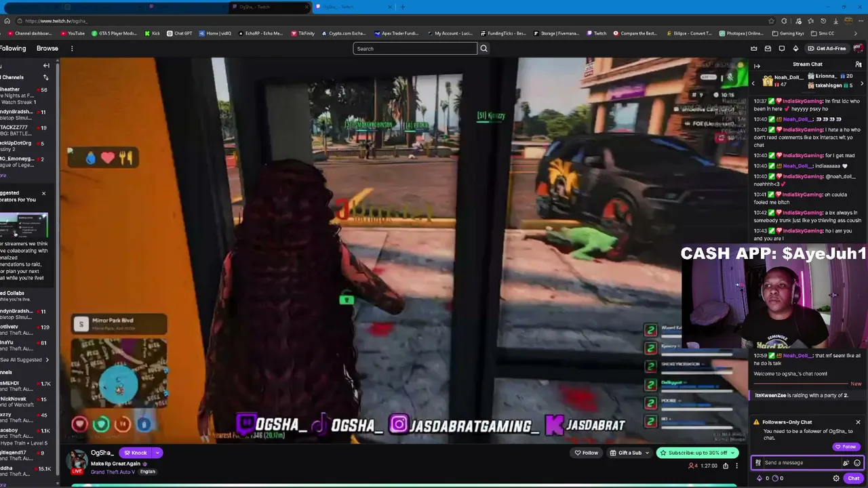Dismiss the suggested collaborators card
The image size is (868, 488).
43,194
